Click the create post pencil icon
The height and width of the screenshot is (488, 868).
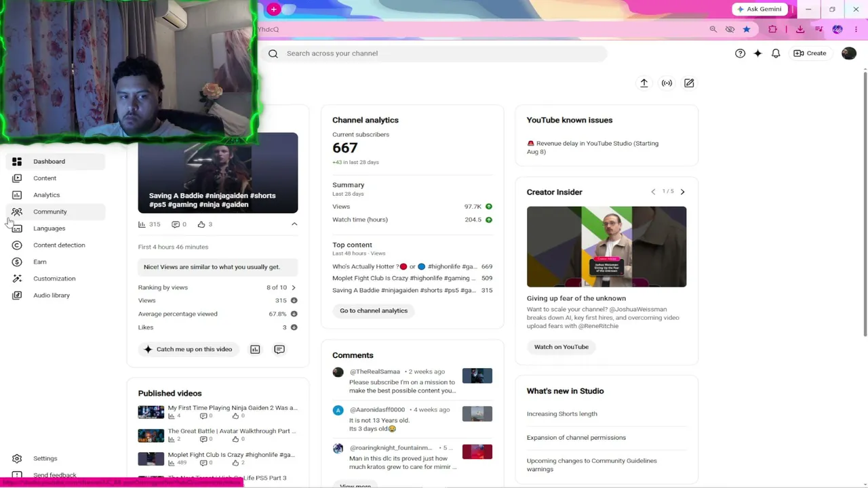pos(689,83)
